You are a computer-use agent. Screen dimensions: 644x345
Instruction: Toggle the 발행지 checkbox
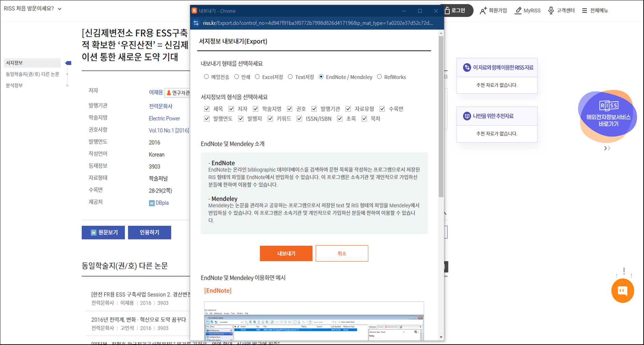click(241, 119)
